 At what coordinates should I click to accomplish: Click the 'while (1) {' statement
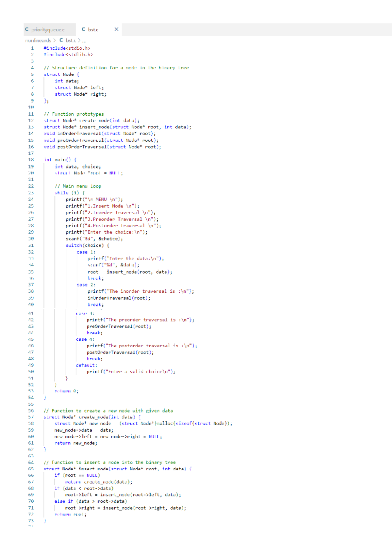(x=70, y=193)
